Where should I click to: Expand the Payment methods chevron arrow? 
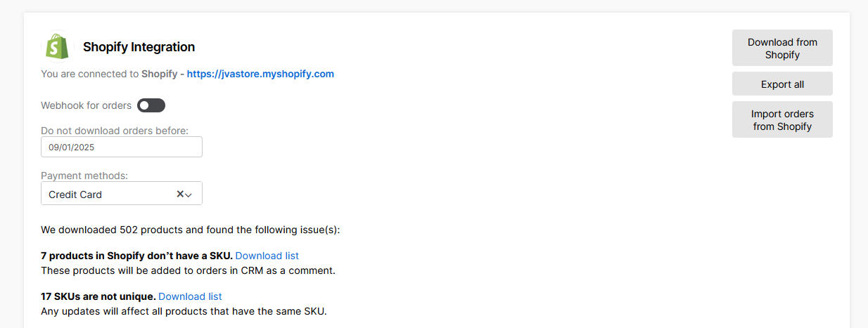coord(189,195)
